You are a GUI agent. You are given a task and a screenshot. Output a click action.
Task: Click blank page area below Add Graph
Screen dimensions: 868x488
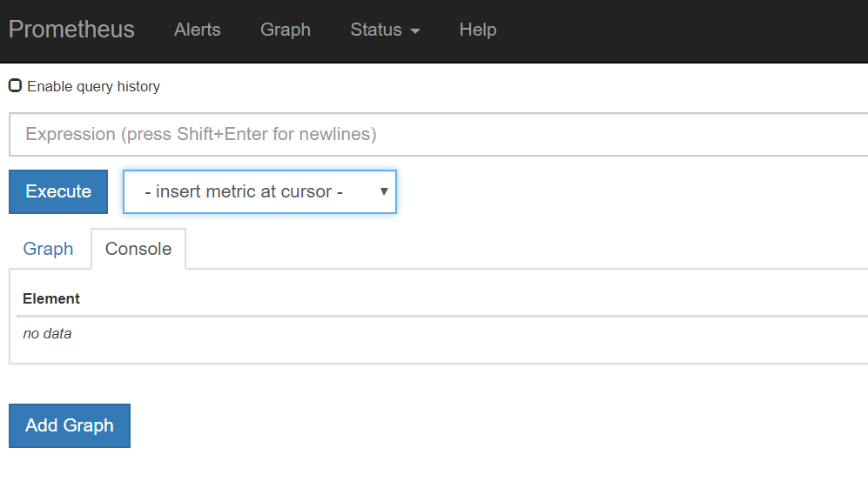point(434,468)
